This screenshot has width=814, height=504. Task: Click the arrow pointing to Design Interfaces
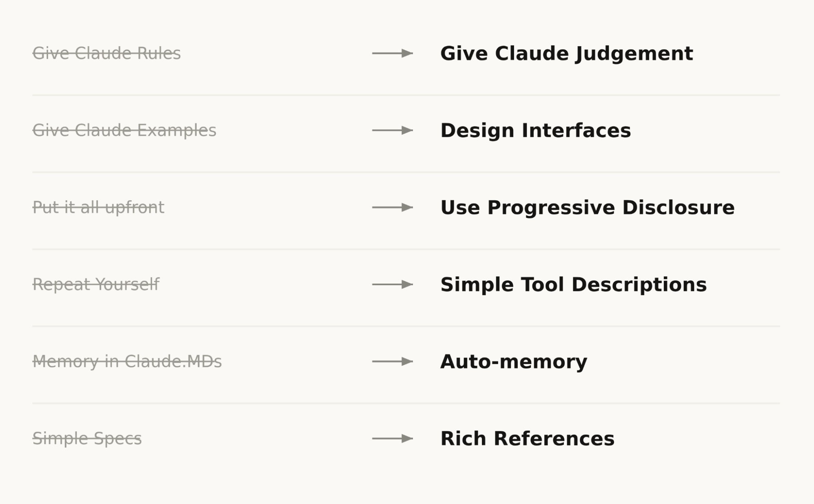point(393,130)
